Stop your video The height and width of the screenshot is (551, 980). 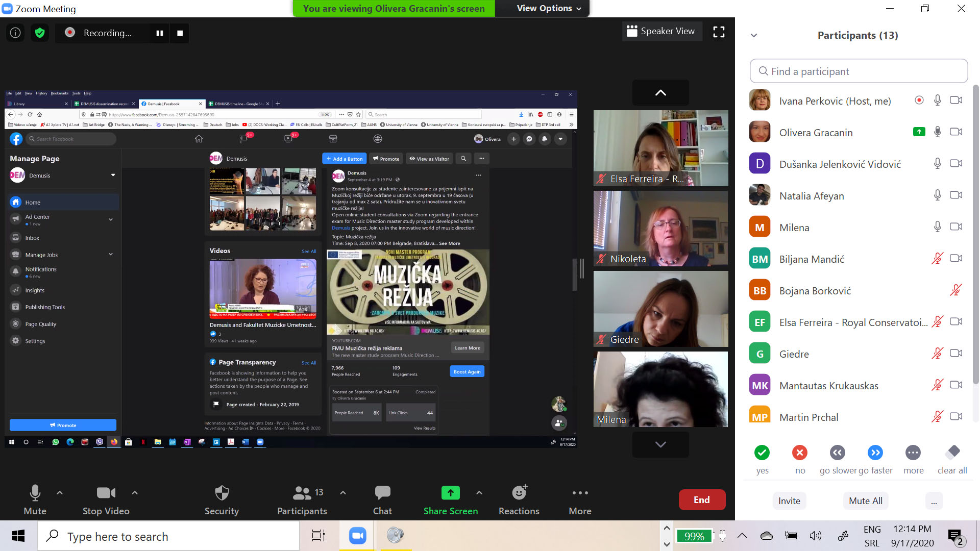pyautogui.click(x=106, y=500)
